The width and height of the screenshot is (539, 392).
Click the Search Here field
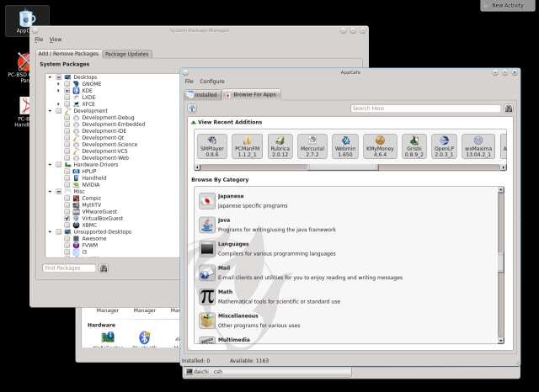[425, 109]
